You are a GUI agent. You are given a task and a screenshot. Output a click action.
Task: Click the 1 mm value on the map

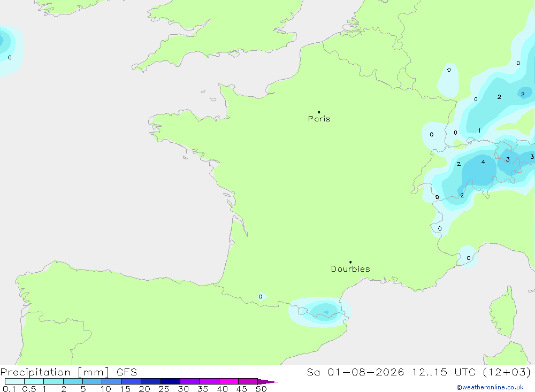pyautogui.click(x=479, y=130)
